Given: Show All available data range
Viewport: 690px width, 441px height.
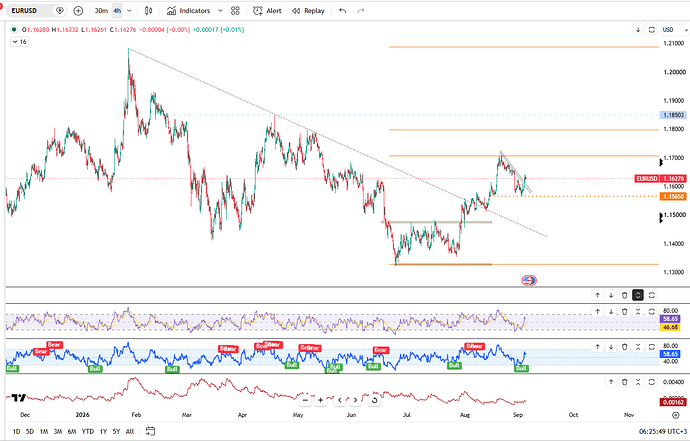Looking at the screenshot, I should [x=130, y=431].
